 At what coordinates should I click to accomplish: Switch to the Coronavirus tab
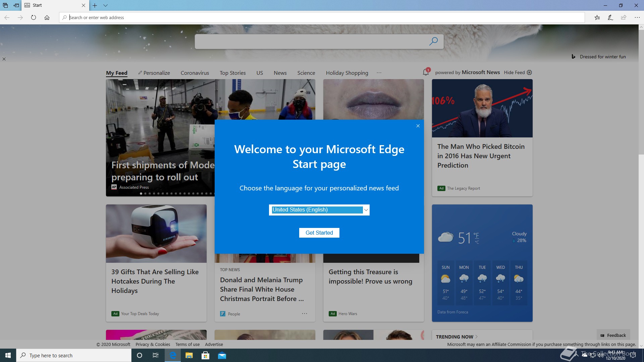[195, 73]
